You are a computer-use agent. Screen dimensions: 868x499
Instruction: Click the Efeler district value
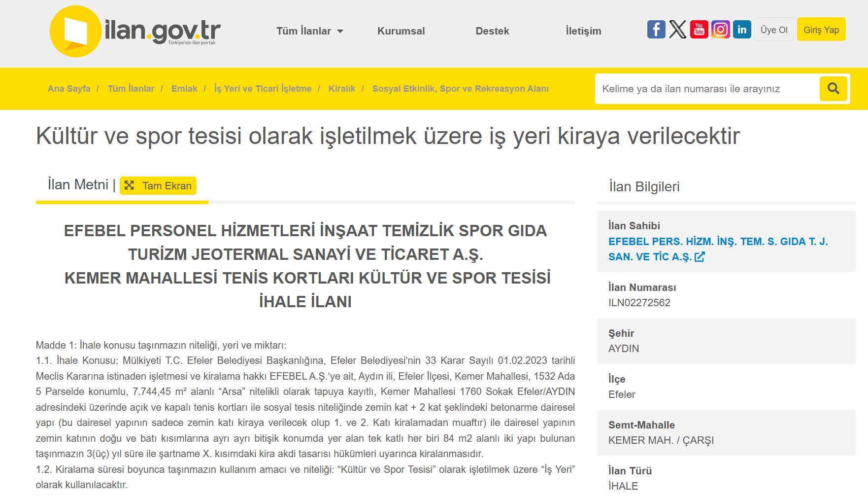pos(622,394)
